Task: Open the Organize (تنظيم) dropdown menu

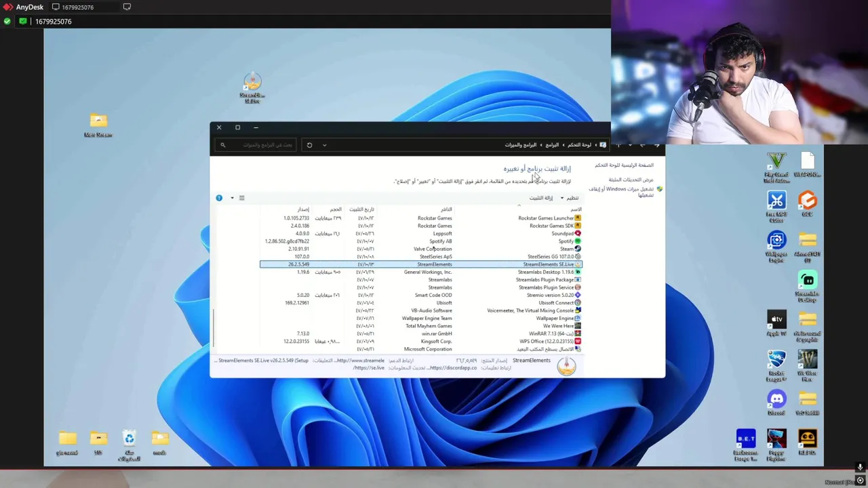Action: (x=569, y=198)
